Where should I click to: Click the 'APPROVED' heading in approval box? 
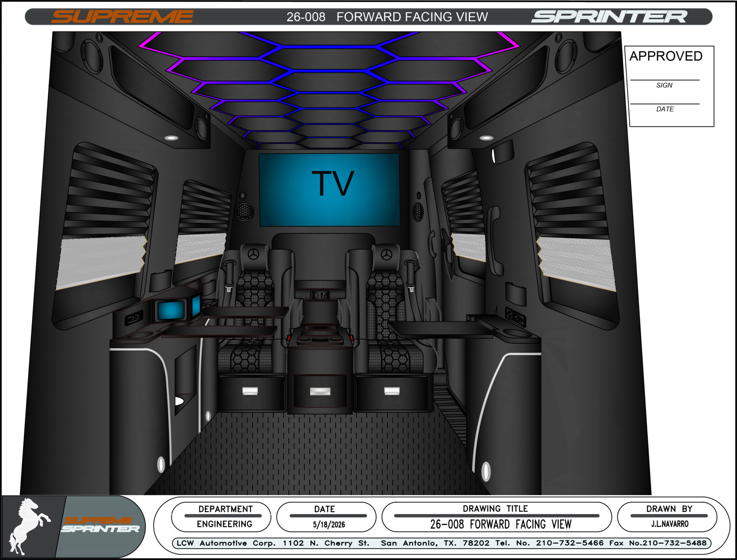click(666, 56)
